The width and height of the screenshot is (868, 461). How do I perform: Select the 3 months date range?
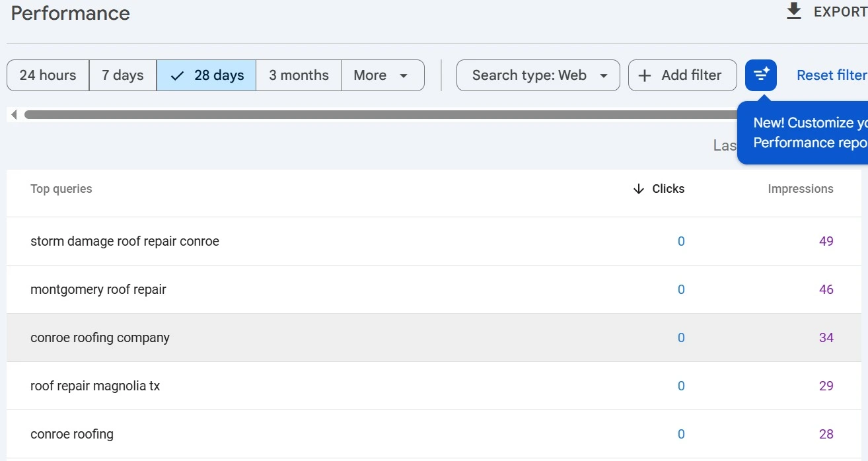pyautogui.click(x=299, y=75)
